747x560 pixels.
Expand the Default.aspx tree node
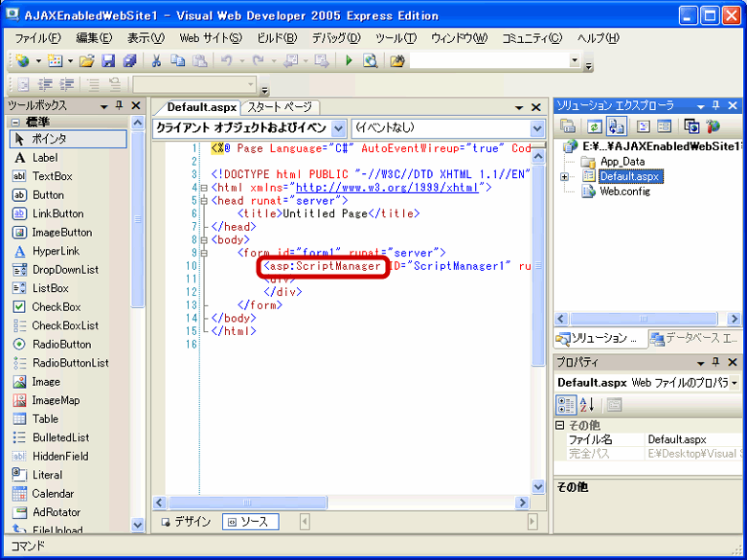(564, 177)
